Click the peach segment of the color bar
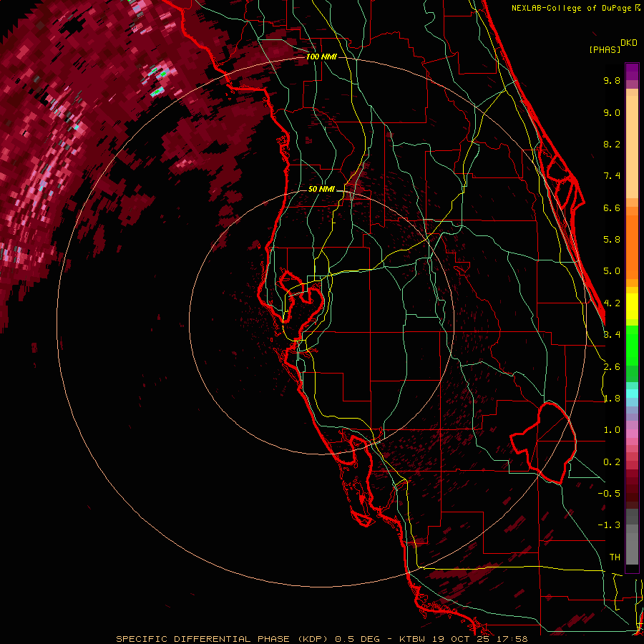Viewport: 644px width, 644px height. coord(632,147)
